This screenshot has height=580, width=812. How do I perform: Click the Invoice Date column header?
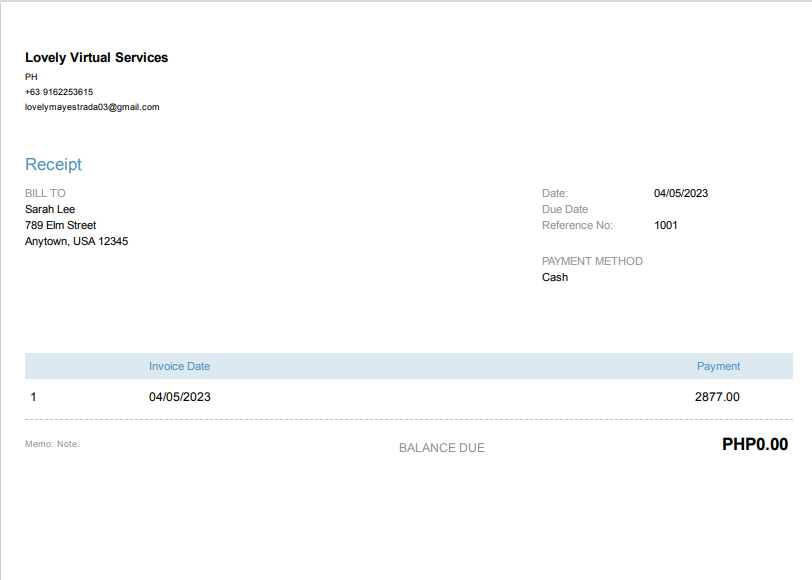tap(179, 366)
